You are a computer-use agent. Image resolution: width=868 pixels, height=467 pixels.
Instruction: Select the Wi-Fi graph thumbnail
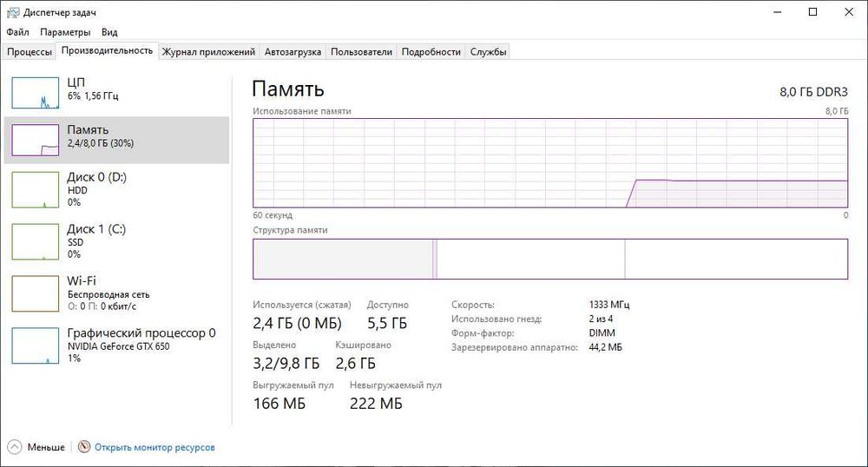click(36, 293)
